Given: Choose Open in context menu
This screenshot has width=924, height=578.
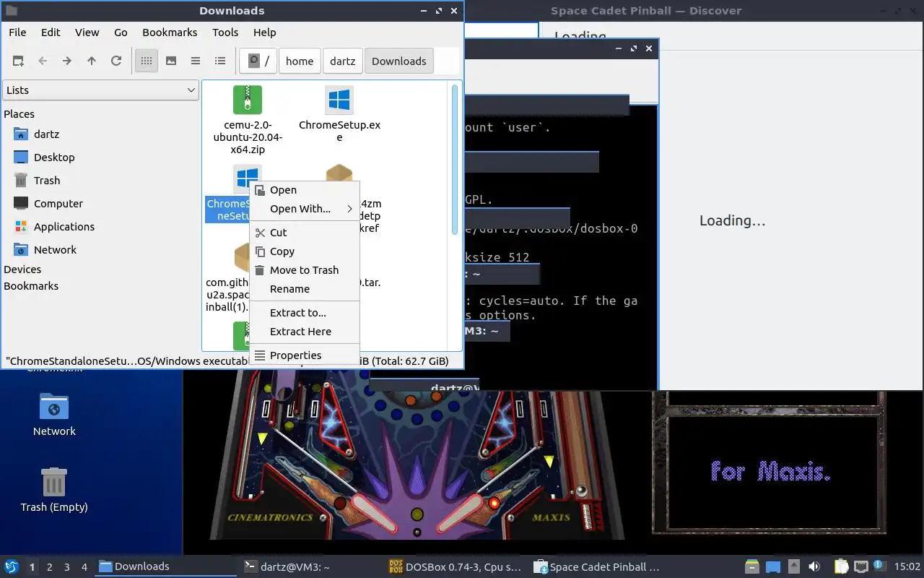Looking at the screenshot, I should [x=304, y=190].
